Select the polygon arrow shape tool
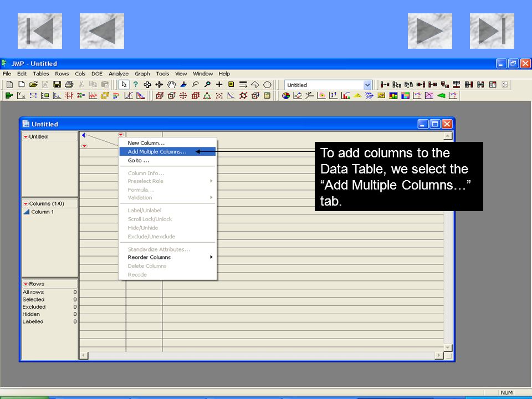The width and height of the screenshot is (532, 399). coord(255,84)
